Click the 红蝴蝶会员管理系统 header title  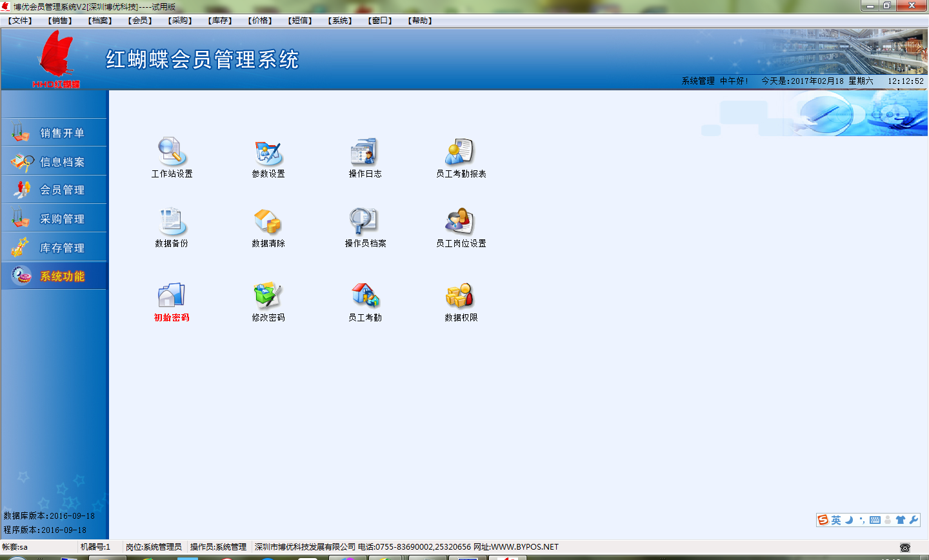click(x=203, y=60)
